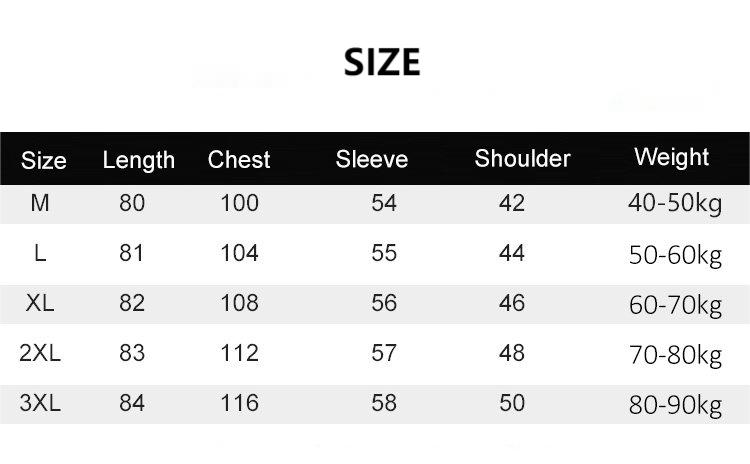Click the L size row label
Viewport: 750px width, 464px height.
40,253
